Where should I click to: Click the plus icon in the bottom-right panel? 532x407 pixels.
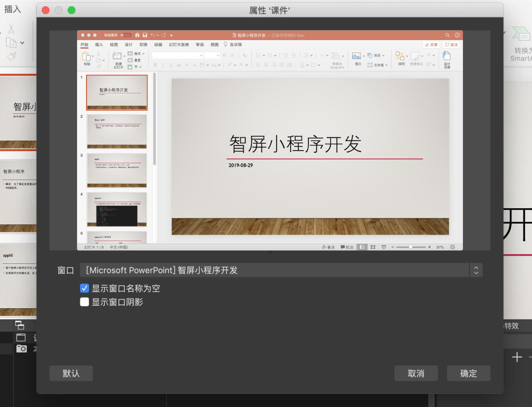pos(517,357)
